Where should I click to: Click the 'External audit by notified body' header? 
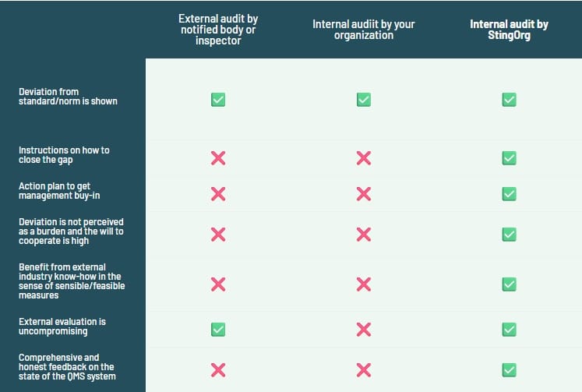click(x=218, y=30)
